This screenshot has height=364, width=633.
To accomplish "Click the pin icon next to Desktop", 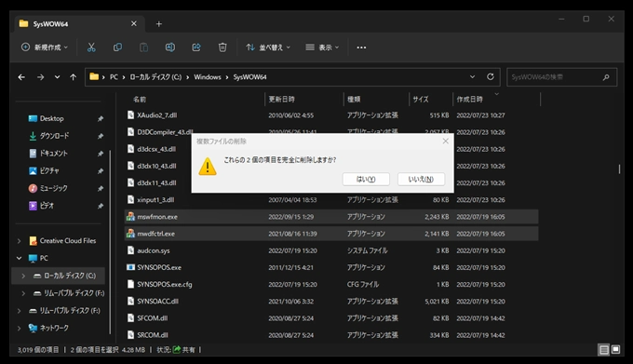I will click(101, 118).
